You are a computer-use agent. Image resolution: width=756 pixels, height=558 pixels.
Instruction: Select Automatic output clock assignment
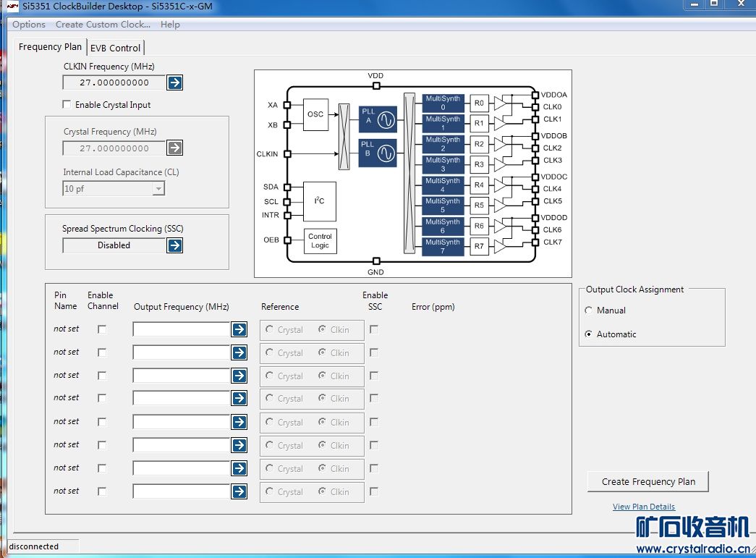point(589,334)
